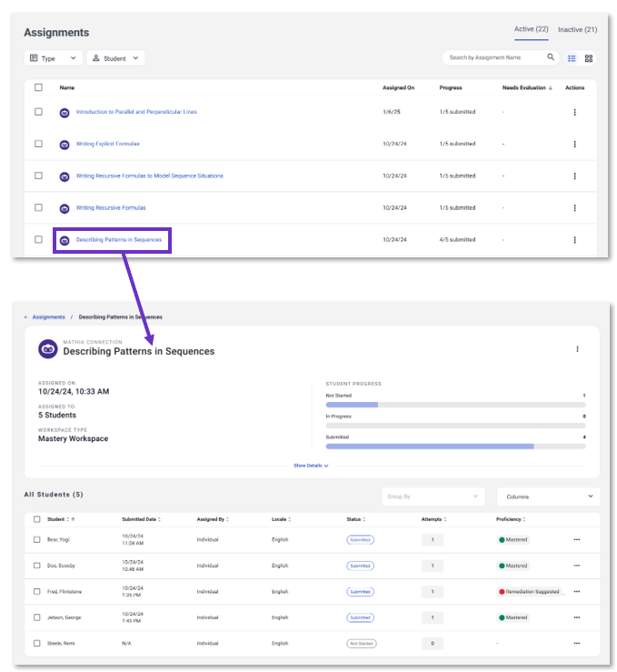Click the search magnifier icon
Viewport: 617px width, 672px height.
550,57
